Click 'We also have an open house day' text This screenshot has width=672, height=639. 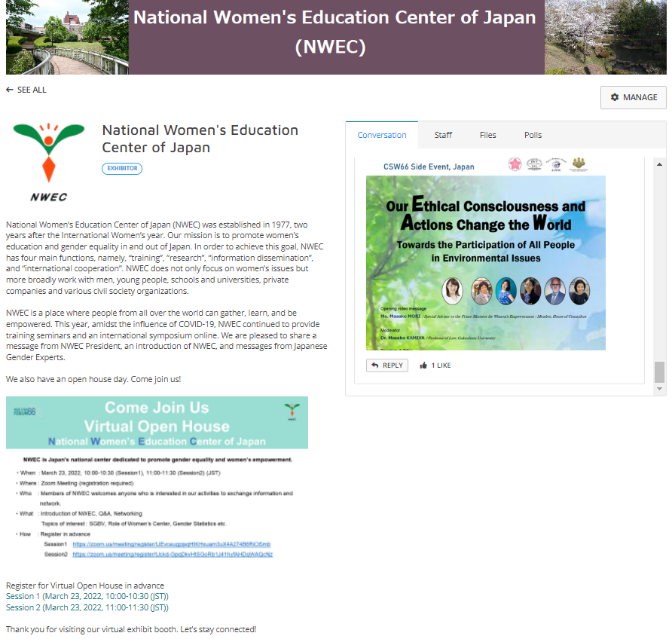[93, 379]
